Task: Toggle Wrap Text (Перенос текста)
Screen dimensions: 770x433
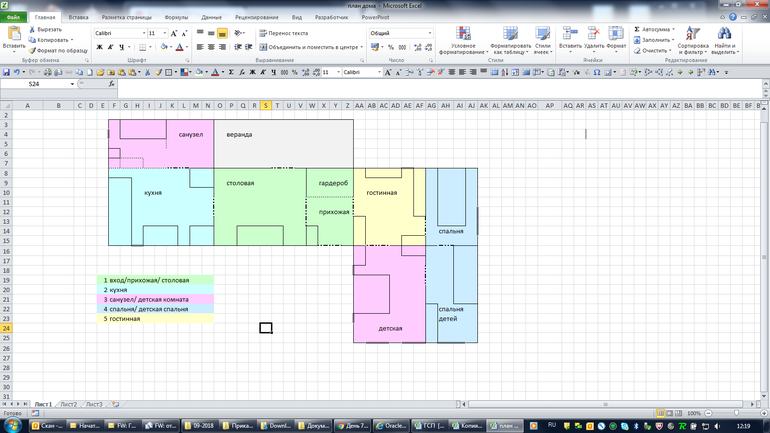Action: pos(283,33)
